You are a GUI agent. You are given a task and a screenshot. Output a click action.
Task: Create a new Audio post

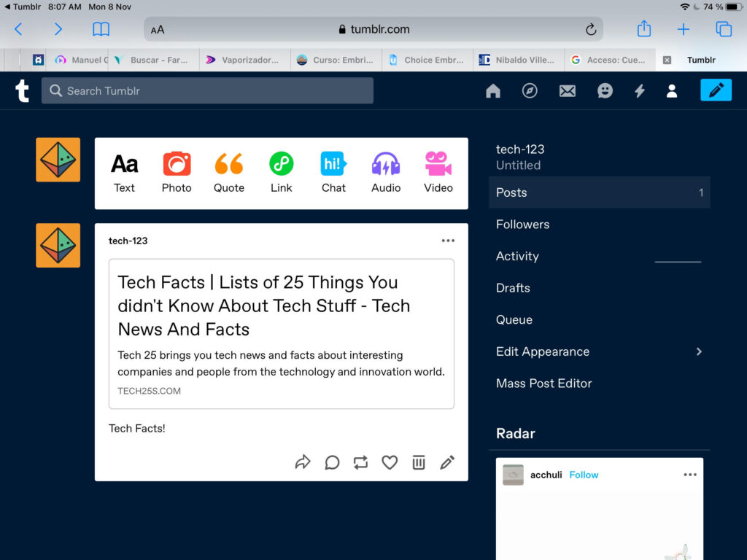pyautogui.click(x=386, y=173)
